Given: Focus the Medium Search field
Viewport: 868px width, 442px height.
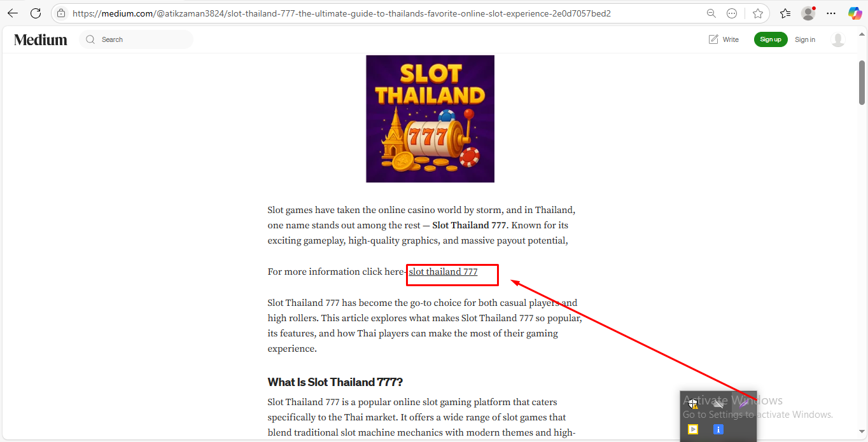Looking at the screenshot, I should (x=136, y=39).
